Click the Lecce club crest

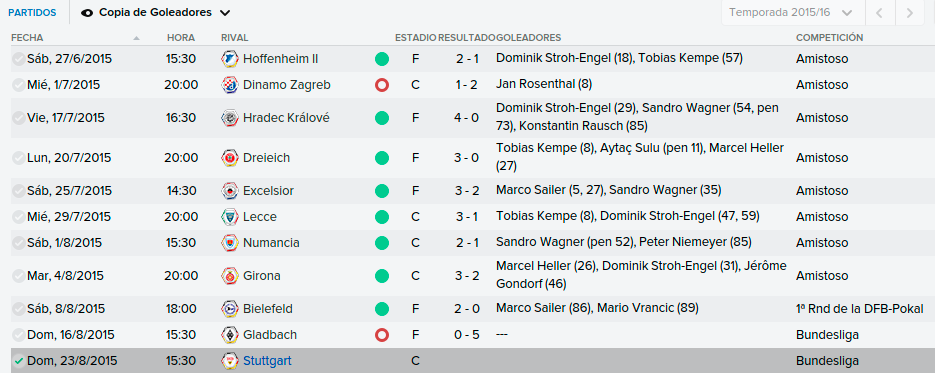tap(229, 217)
